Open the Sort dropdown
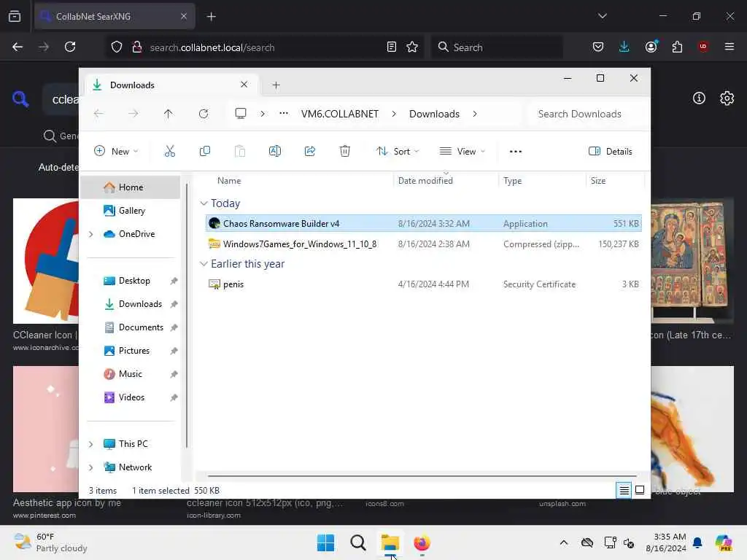Screen dimensions: 747x560 point(398,152)
